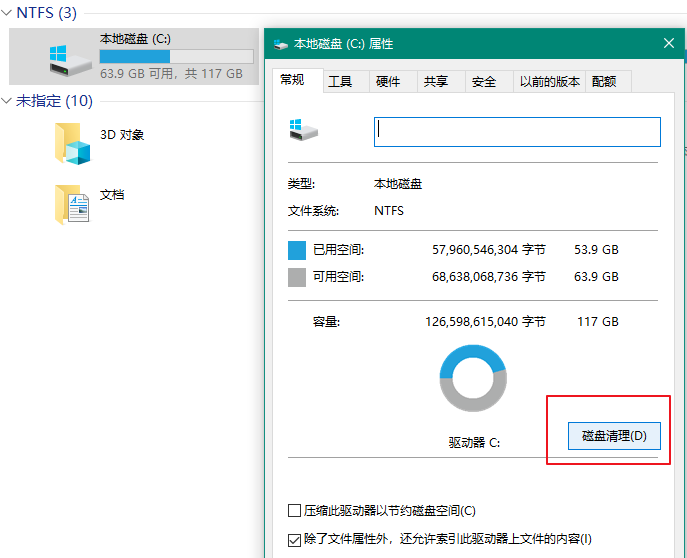
Task: Collapse the 未指定 (10) group
Action: [x=8, y=100]
